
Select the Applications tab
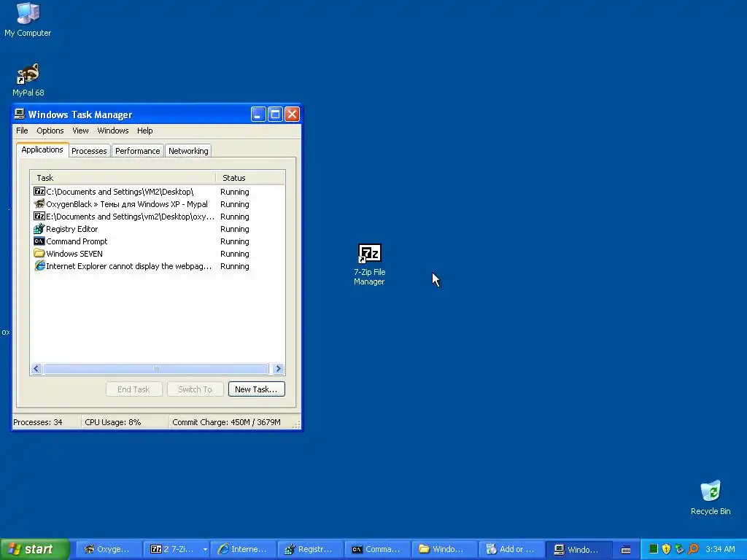[42, 149]
